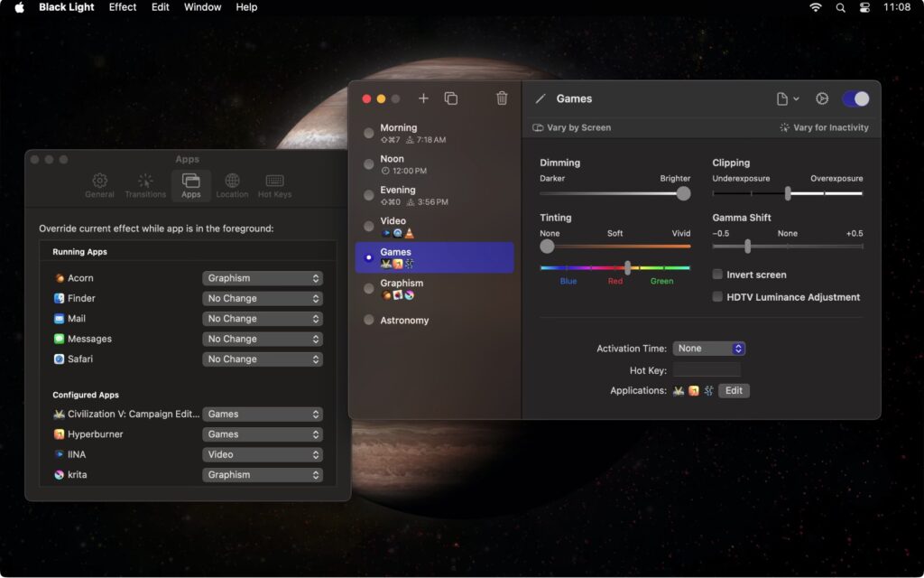Open the Activation Time dropdown
The height and width of the screenshot is (578, 924).
coord(709,348)
